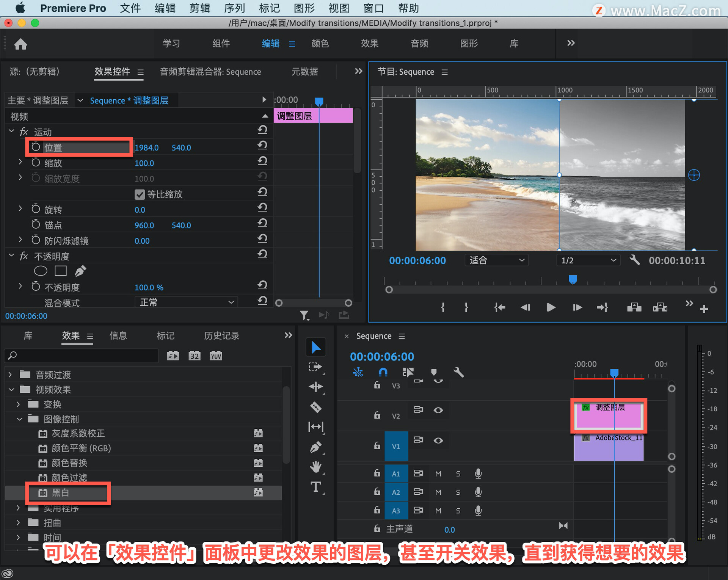Screen dimensions: 728x580
Task: Click the free-draw bezier mask pen icon
Action: pyautogui.click(x=80, y=271)
